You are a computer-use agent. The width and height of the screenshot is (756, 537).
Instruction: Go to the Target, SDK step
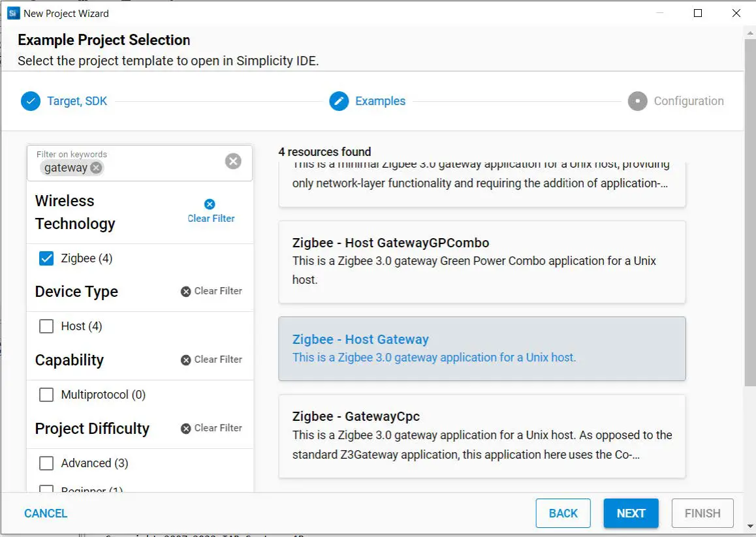click(77, 101)
